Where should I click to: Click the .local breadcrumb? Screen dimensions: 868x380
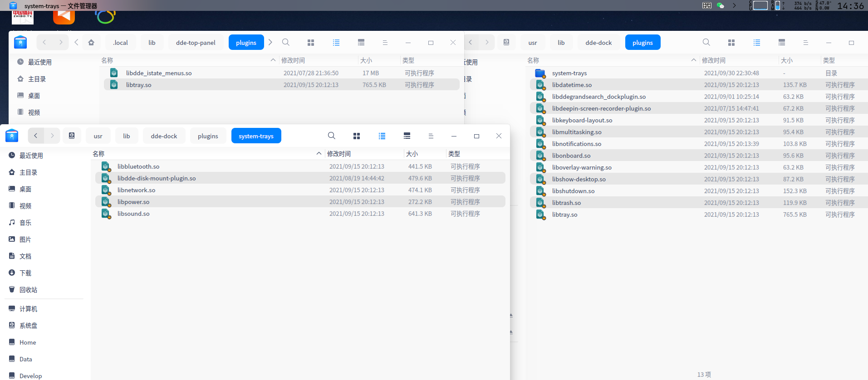click(x=121, y=43)
